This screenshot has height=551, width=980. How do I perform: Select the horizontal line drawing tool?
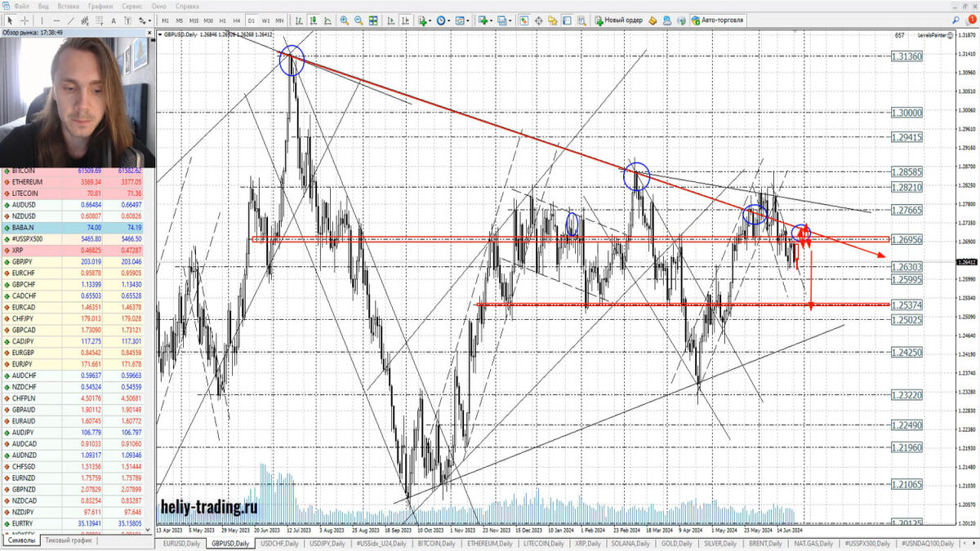56,20
